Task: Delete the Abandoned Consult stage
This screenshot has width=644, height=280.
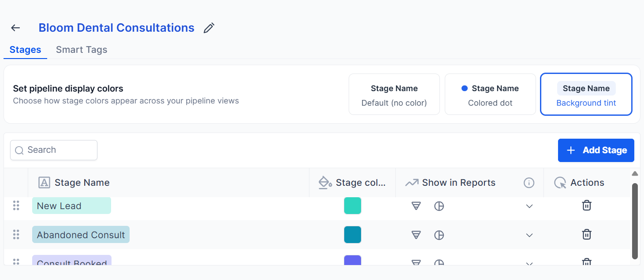Action: [x=587, y=234]
